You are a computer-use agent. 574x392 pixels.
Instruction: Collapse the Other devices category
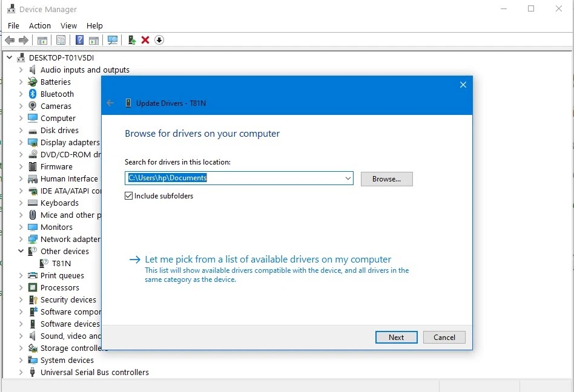[x=21, y=251]
